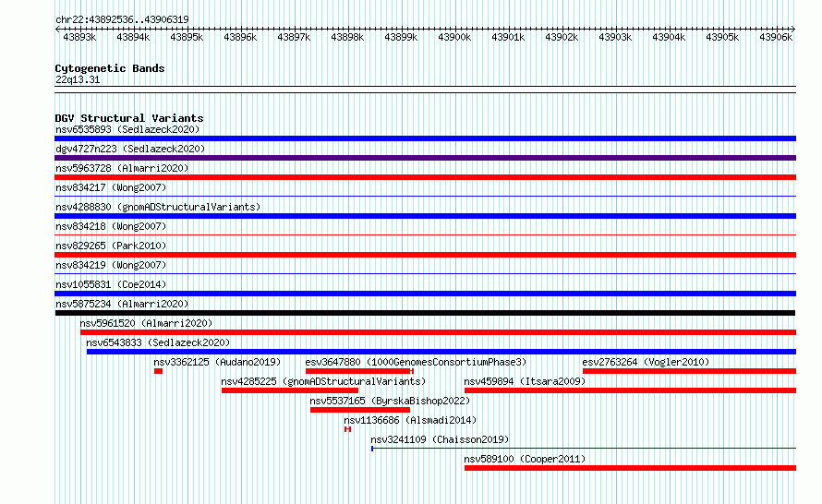Open nsv5963728 (Almarri2020) variant label
Image resolution: width=822 pixels, height=504 pixels.
pos(122,168)
